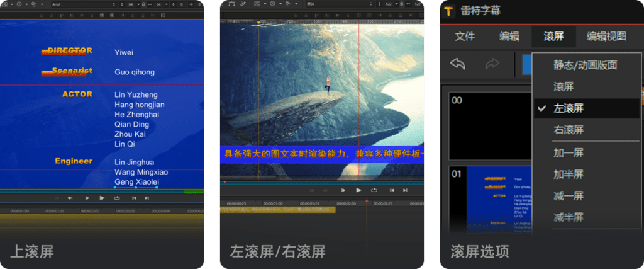Play the 上滚屏 preview
The height and width of the screenshot is (269, 644).
(x=102, y=198)
